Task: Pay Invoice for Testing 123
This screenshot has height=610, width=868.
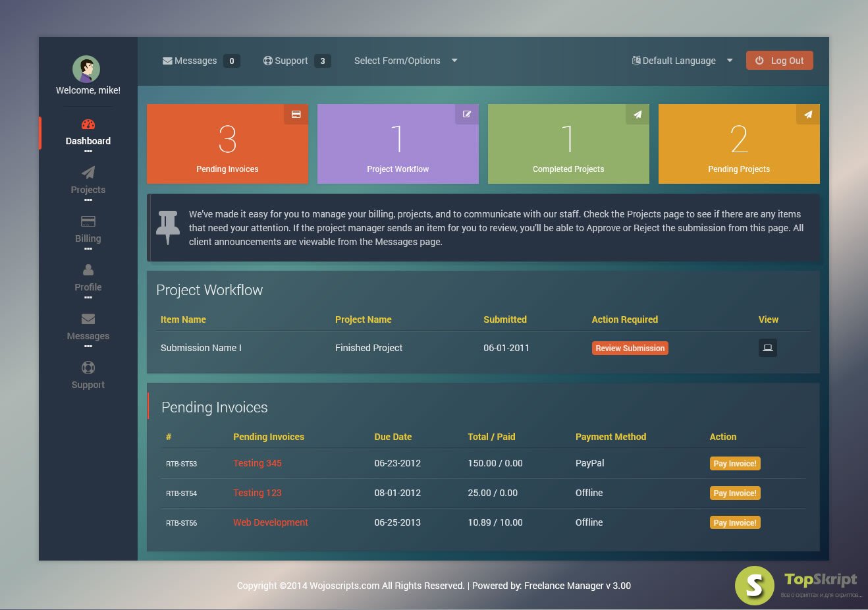Action: pyautogui.click(x=735, y=493)
